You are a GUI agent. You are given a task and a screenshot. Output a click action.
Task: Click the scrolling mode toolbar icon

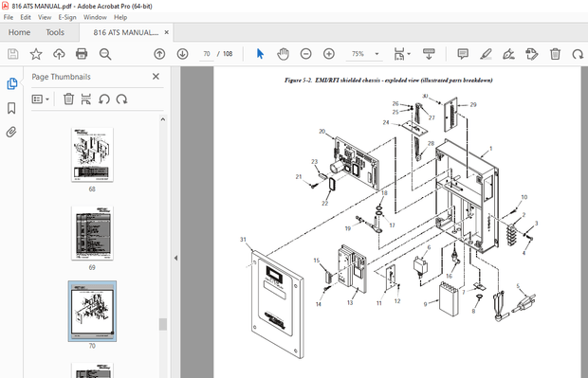429,54
